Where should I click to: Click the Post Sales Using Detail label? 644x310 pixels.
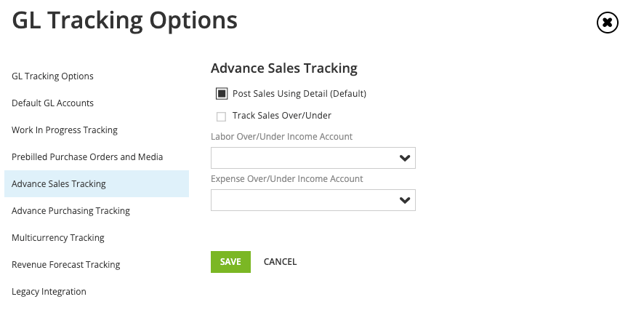click(299, 94)
